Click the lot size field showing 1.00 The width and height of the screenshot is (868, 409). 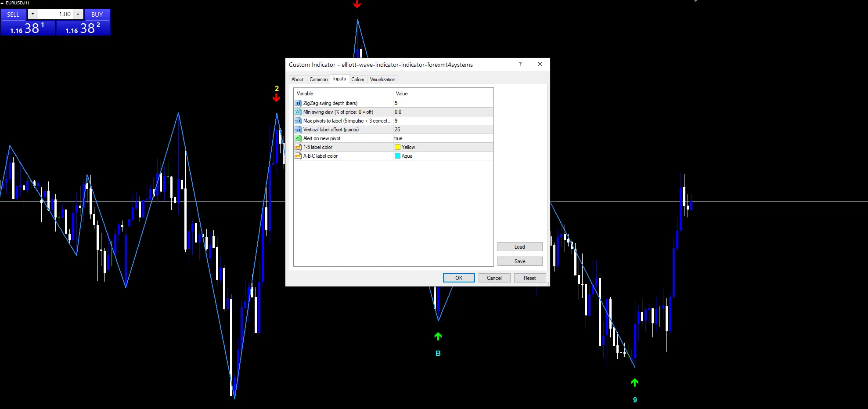pos(55,14)
